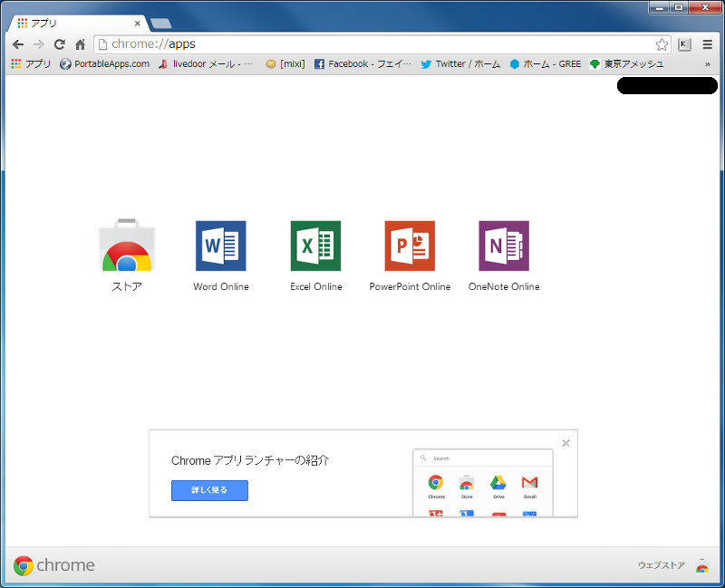Minimize the Chrome window
Screen dimensions: 725x588
[x=660, y=7]
